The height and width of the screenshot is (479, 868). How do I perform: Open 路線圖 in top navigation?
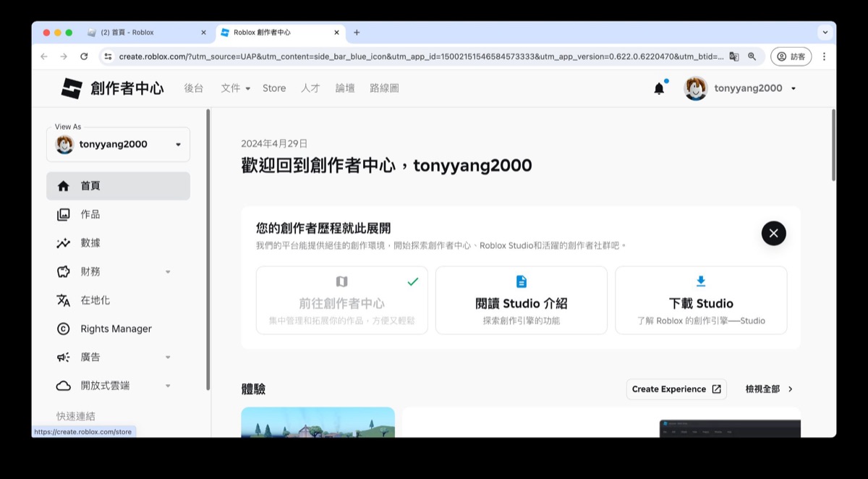(x=384, y=88)
